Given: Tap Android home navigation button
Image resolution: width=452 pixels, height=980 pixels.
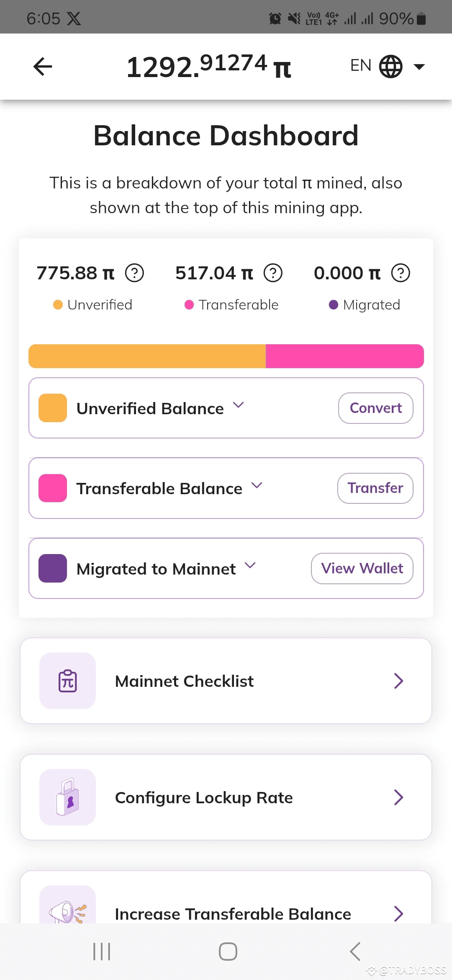Looking at the screenshot, I should (228, 951).
